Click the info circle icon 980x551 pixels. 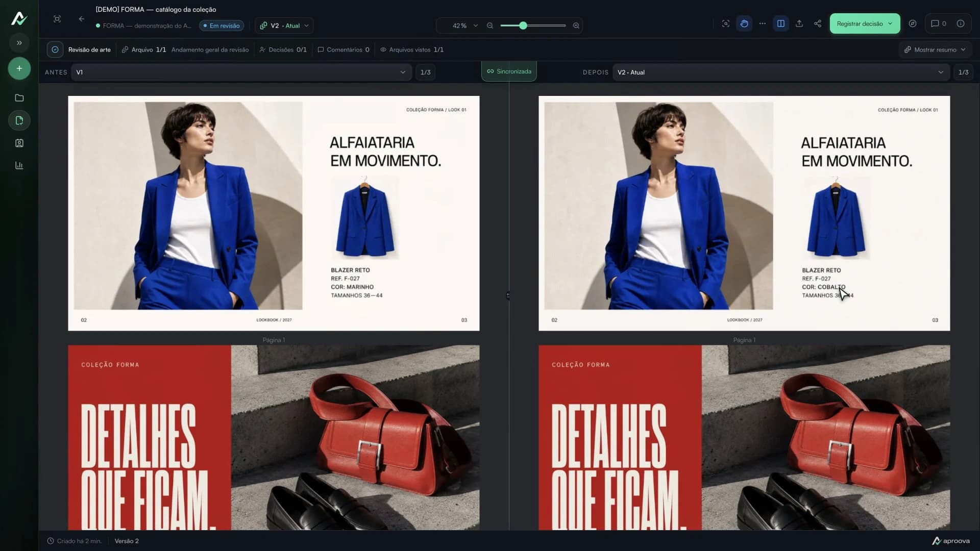[x=961, y=23]
